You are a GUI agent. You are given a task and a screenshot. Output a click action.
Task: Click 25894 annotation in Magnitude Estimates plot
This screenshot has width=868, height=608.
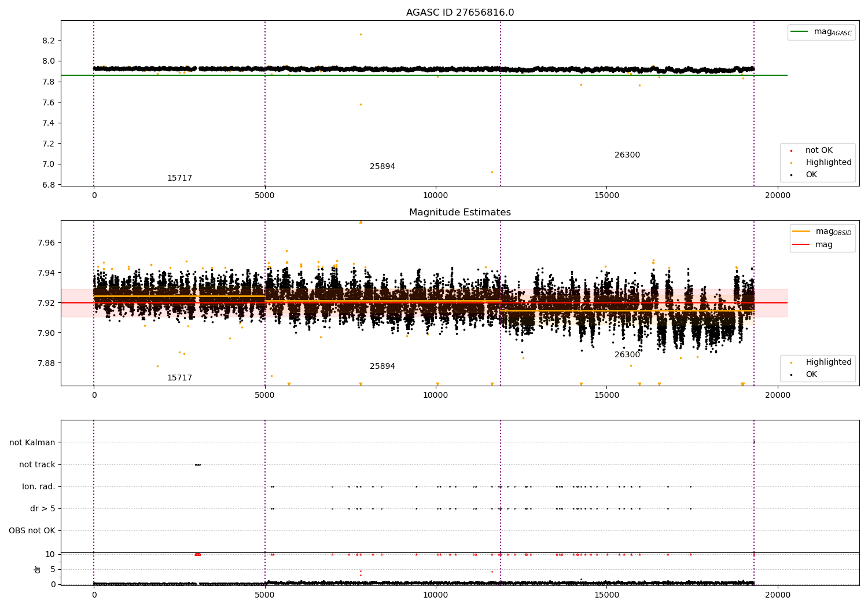click(382, 367)
